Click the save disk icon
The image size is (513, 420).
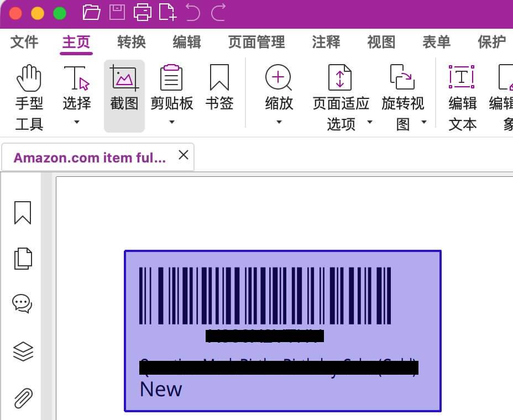click(x=117, y=12)
